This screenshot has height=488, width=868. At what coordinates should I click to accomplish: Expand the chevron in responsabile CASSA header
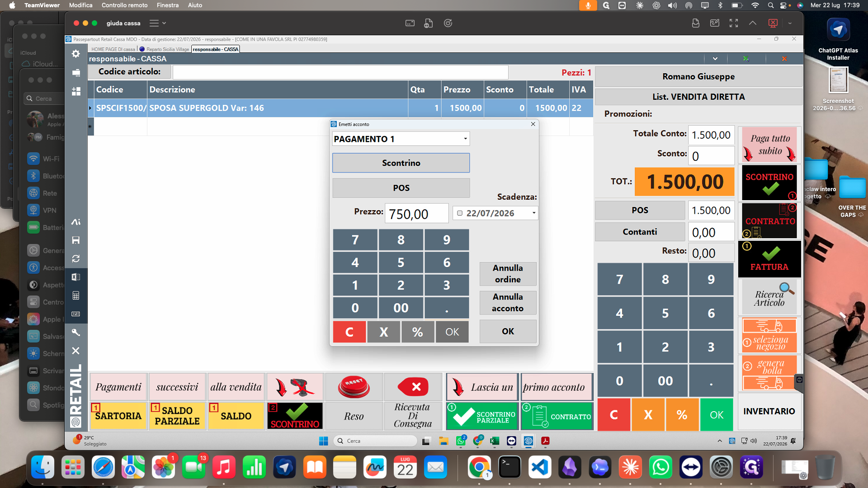point(715,59)
